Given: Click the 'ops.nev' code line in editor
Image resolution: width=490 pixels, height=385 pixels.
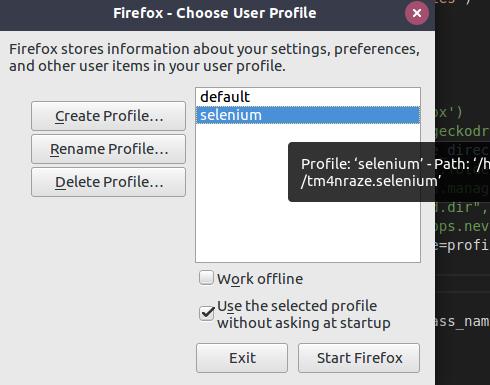Looking at the screenshot, I should 462,226.
